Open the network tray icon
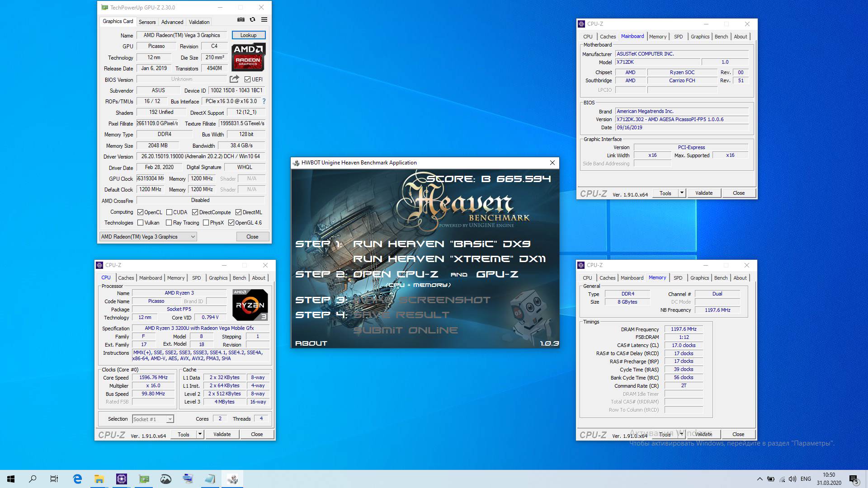868x488 pixels. tap(782, 479)
